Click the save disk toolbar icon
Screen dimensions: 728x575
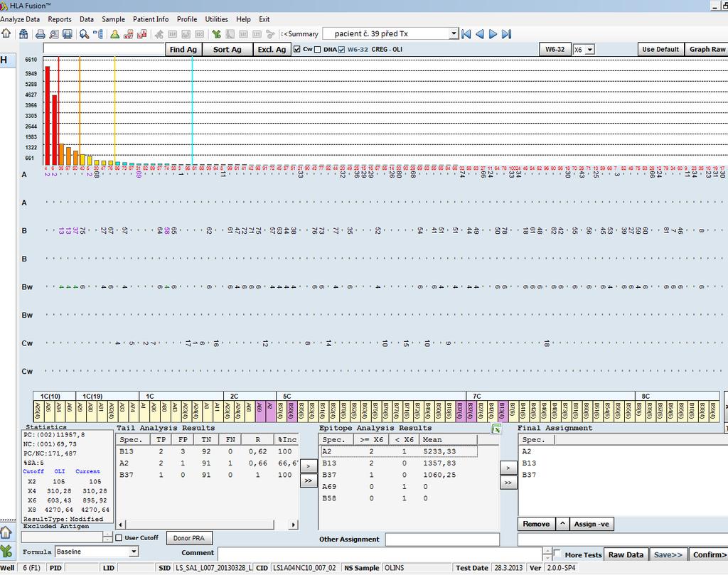tap(68, 34)
